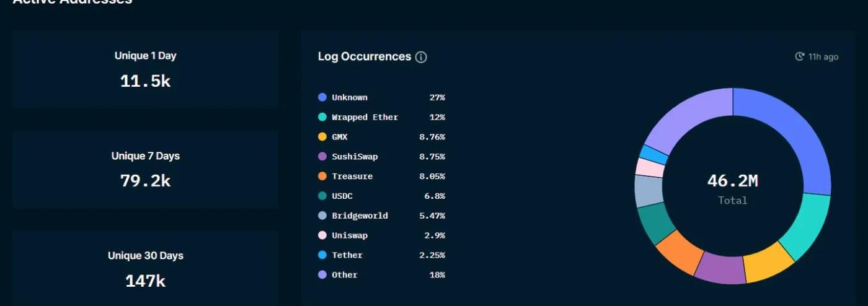Click the USDC legend label
This screenshot has width=868, height=306.
(342, 196)
